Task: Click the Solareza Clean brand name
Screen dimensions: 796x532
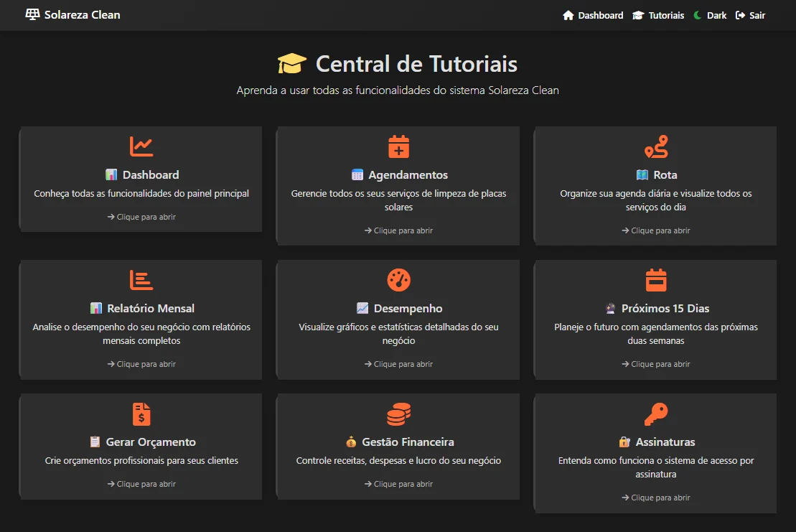Action: pyautogui.click(x=83, y=15)
